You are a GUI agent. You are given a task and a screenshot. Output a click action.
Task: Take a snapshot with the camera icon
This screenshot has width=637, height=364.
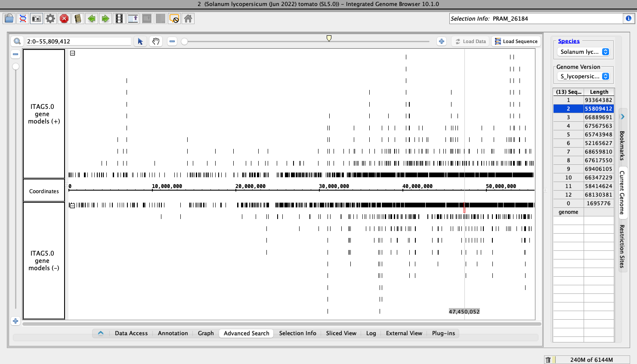37,19
